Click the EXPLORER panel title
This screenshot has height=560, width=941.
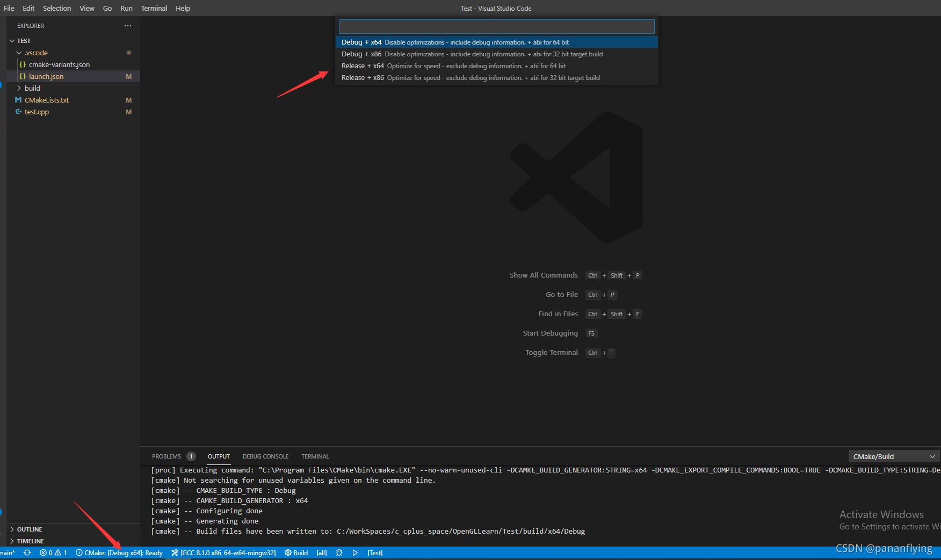[31, 26]
